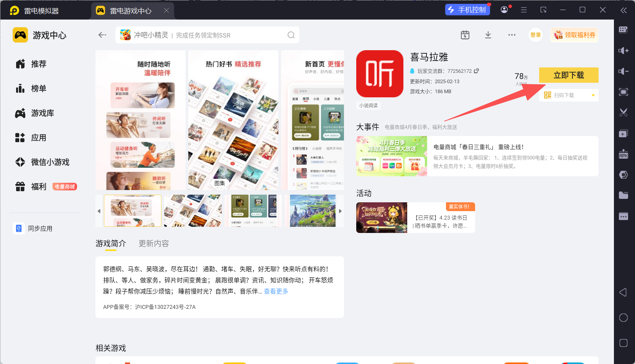Open the user account icon in the title bar
This screenshot has width=635, height=364.
point(505,10)
